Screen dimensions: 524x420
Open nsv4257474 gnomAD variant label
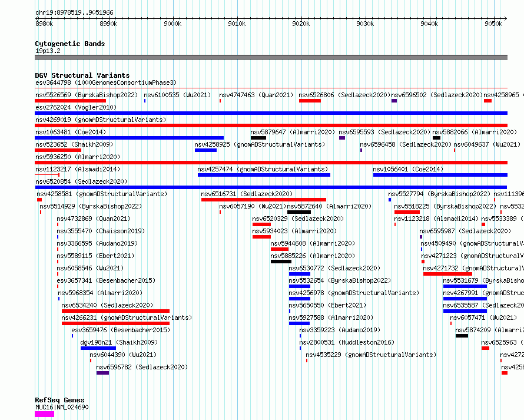[263, 169]
